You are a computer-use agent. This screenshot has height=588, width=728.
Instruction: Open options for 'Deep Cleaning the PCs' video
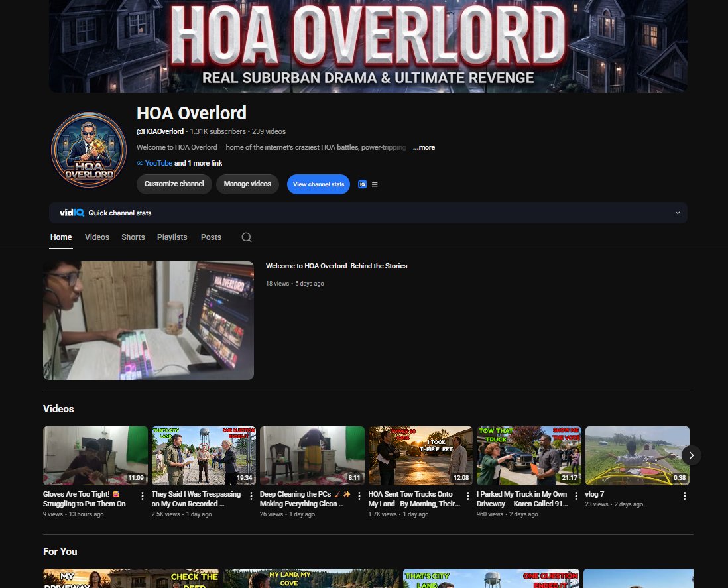359,496
